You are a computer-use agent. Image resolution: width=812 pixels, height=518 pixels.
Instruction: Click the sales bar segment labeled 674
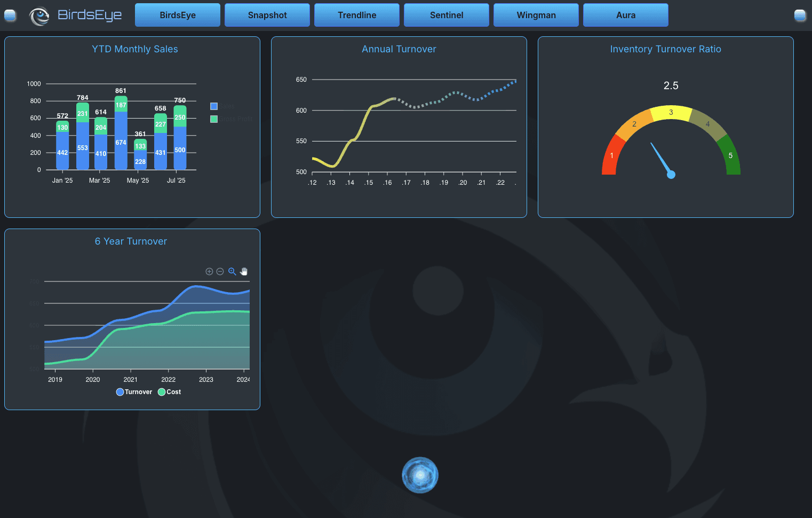click(121, 141)
